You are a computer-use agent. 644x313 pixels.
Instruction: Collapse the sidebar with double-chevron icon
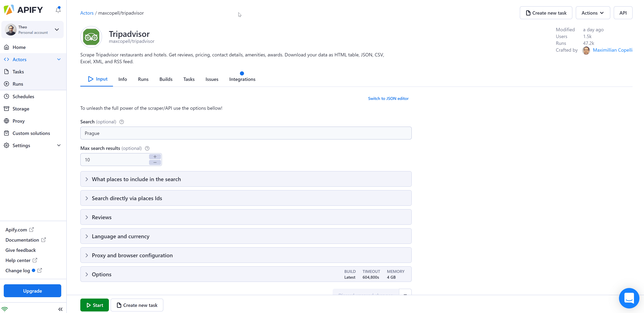(x=60, y=309)
